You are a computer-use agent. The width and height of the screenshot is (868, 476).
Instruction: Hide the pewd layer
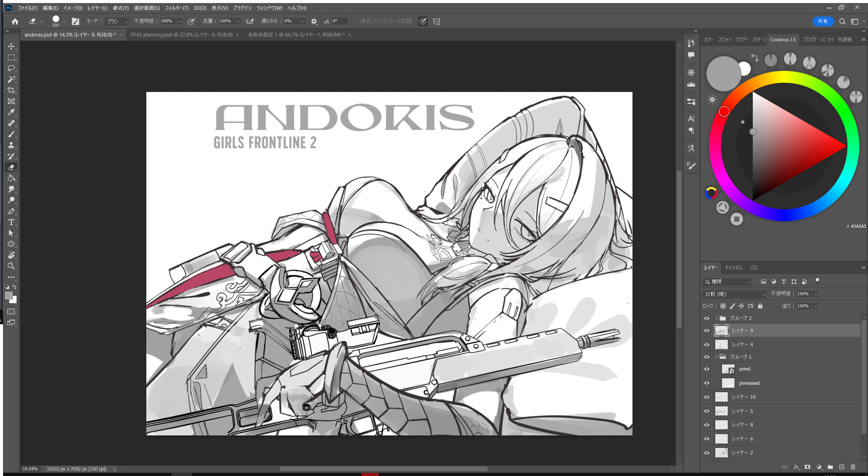click(x=706, y=369)
